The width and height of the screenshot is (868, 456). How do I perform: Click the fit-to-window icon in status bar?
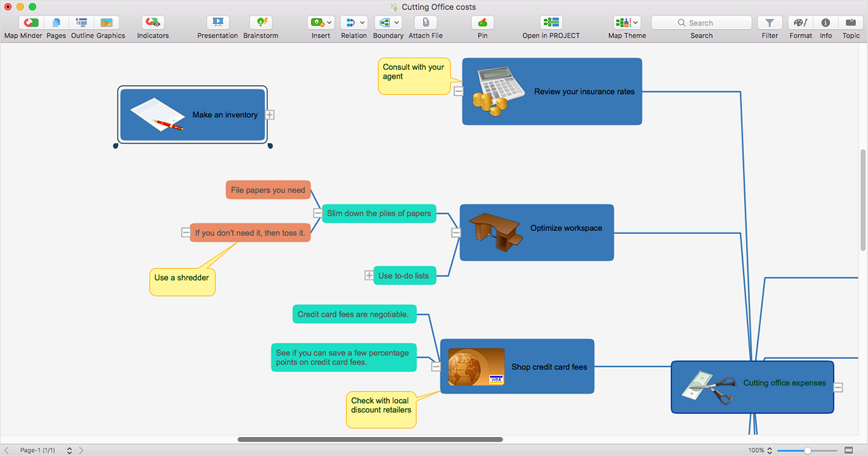pyautogui.click(x=849, y=451)
